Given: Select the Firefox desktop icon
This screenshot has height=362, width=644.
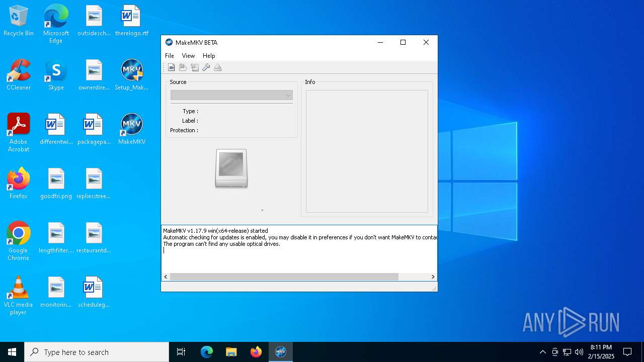Looking at the screenshot, I should tap(19, 184).
